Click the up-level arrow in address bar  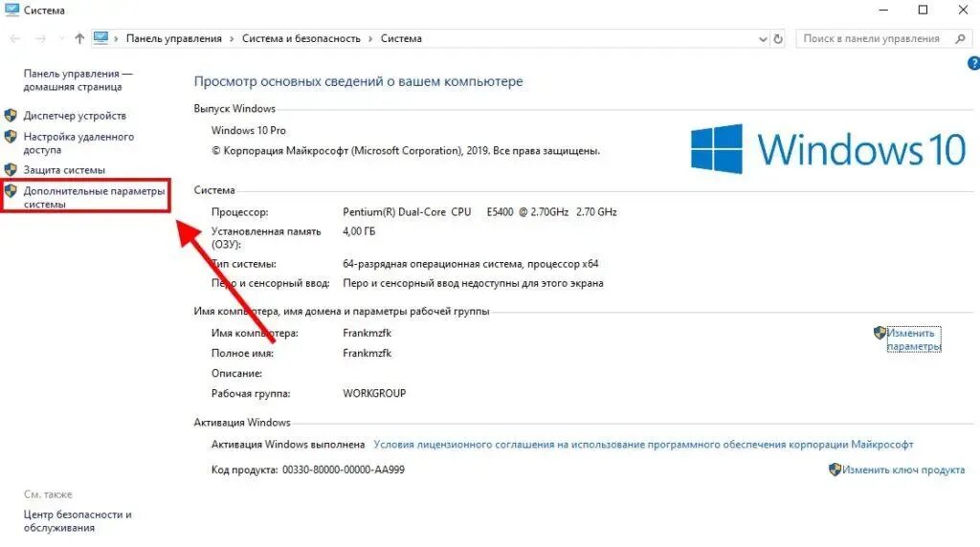[x=79, y=38]
